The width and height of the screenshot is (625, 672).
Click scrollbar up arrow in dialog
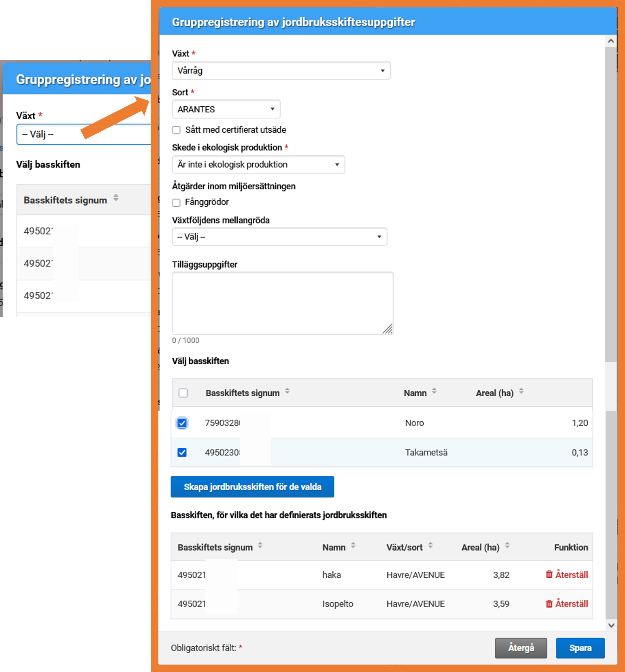point(611,41)
